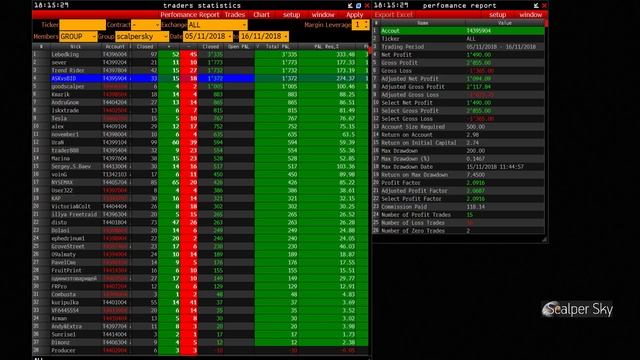Select trader row Combusta
The height and width of the screenshot is (360, 640).
200,294
